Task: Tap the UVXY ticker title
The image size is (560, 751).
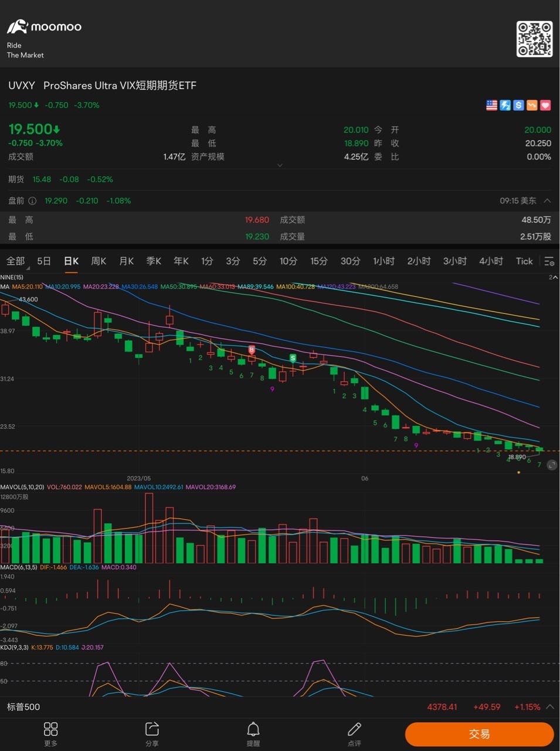Action: point(22,86)
